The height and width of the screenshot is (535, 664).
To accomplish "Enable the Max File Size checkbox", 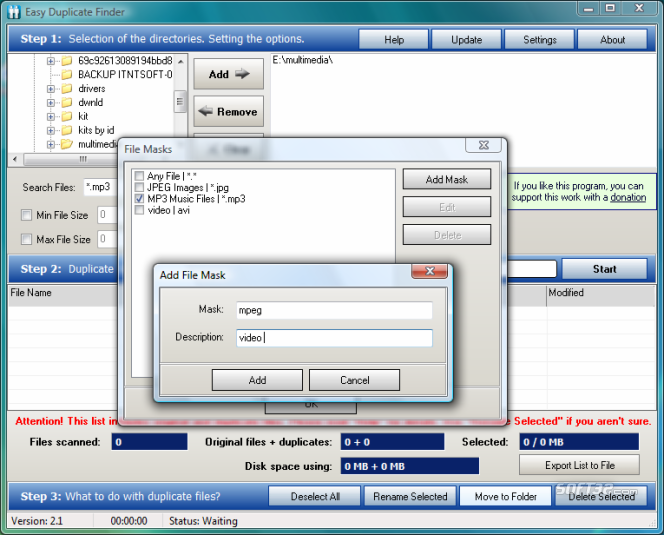I will pyautogui.click(x=26, y=239).
